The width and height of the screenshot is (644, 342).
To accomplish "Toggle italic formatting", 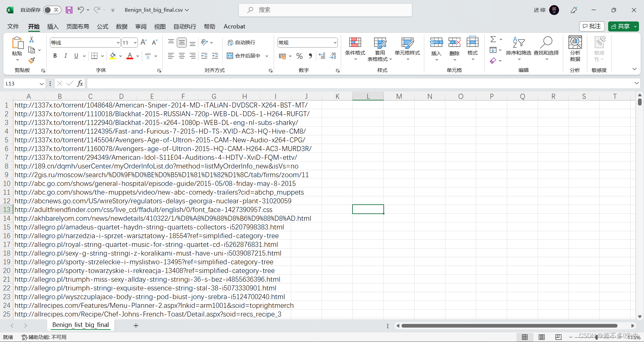I will pos(66,56).
